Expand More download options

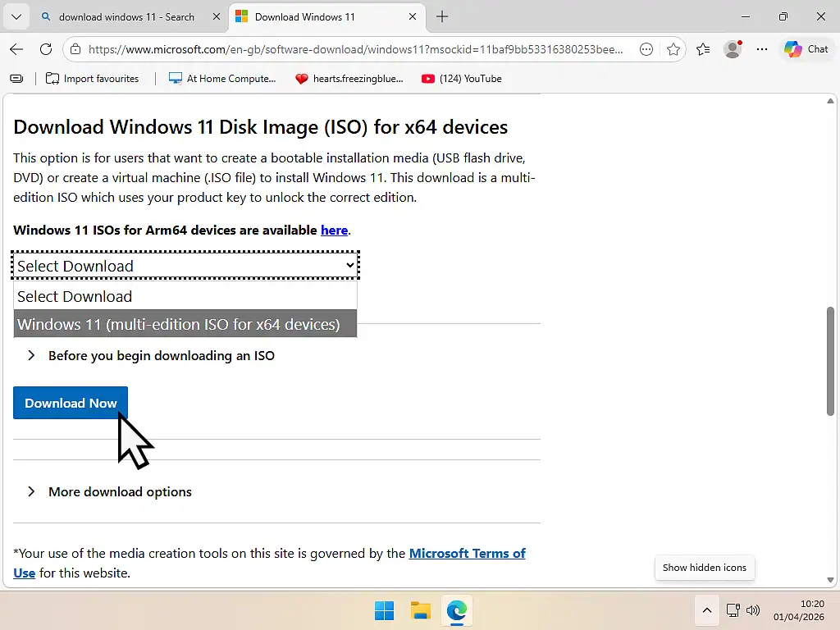[120, 491]
